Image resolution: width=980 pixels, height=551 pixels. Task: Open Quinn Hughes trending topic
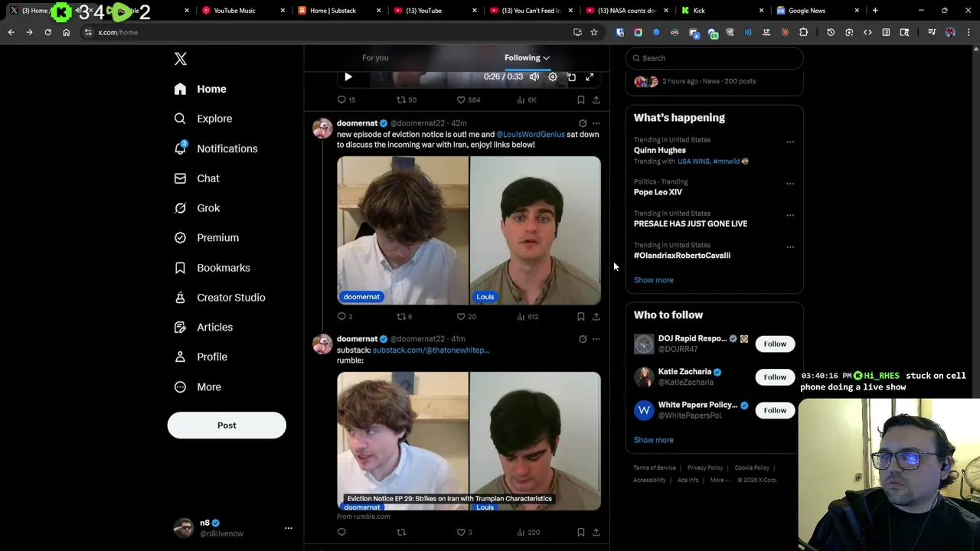coord(660,151)
